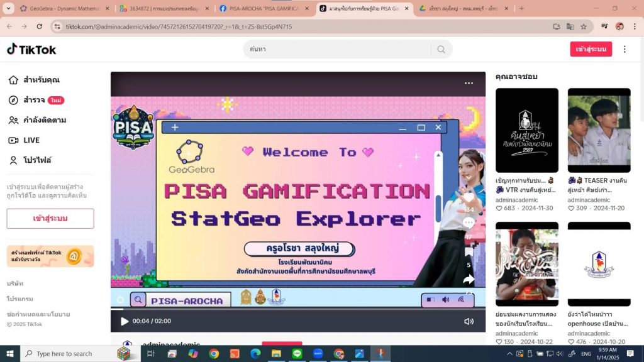Click the translate page icon
This screenshot has width=644, height=362.
570,26
